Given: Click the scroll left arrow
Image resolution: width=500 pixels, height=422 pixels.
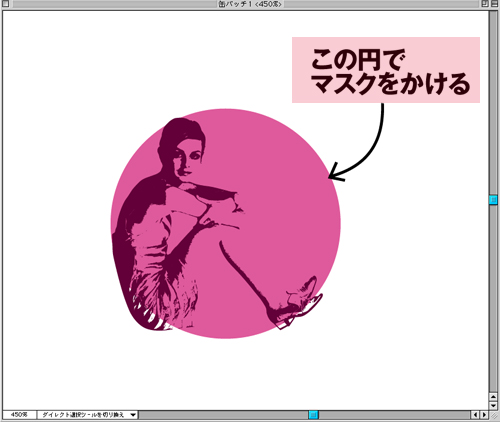Looking at the screenshot, I should pos(475,415).
